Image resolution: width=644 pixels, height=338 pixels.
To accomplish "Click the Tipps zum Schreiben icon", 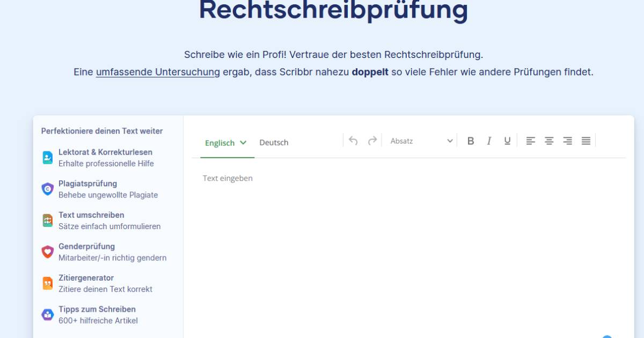I will click(x=49, y=314).
